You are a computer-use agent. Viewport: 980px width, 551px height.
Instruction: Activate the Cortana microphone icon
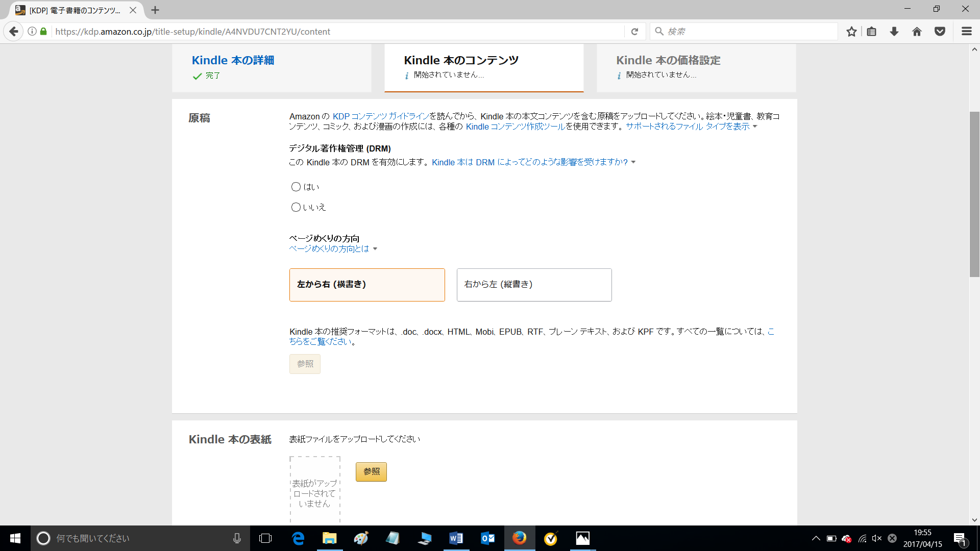[236, 538]
